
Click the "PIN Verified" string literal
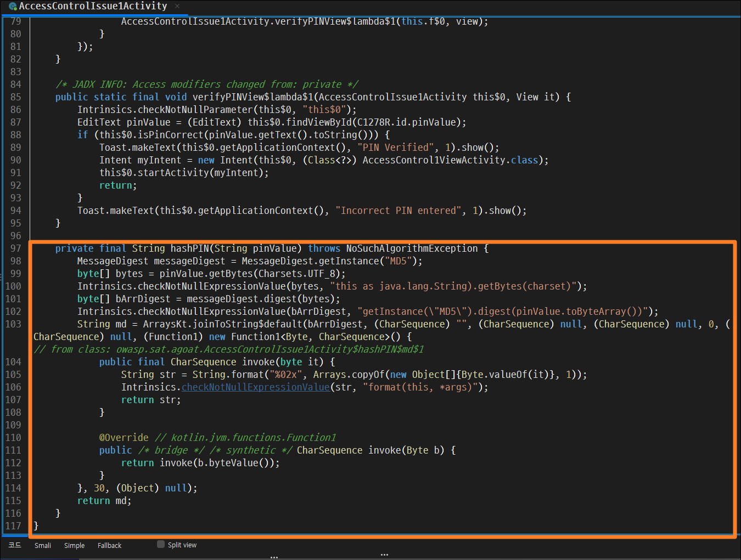pos(395,148)
